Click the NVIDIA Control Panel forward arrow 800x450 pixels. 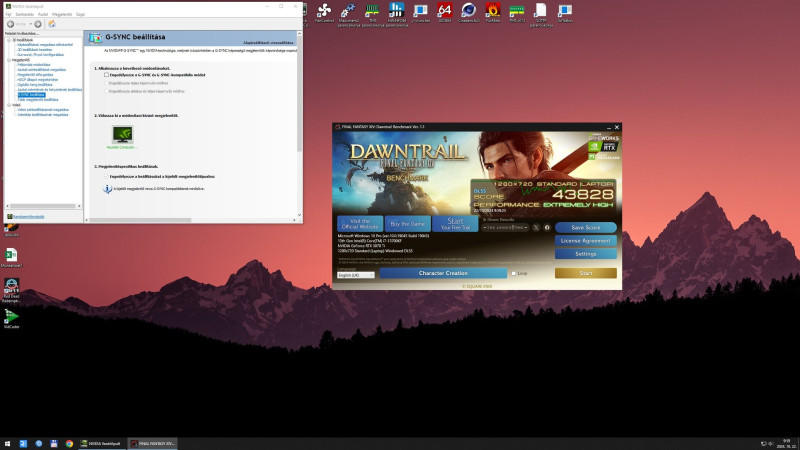click(x=38, y=24)
